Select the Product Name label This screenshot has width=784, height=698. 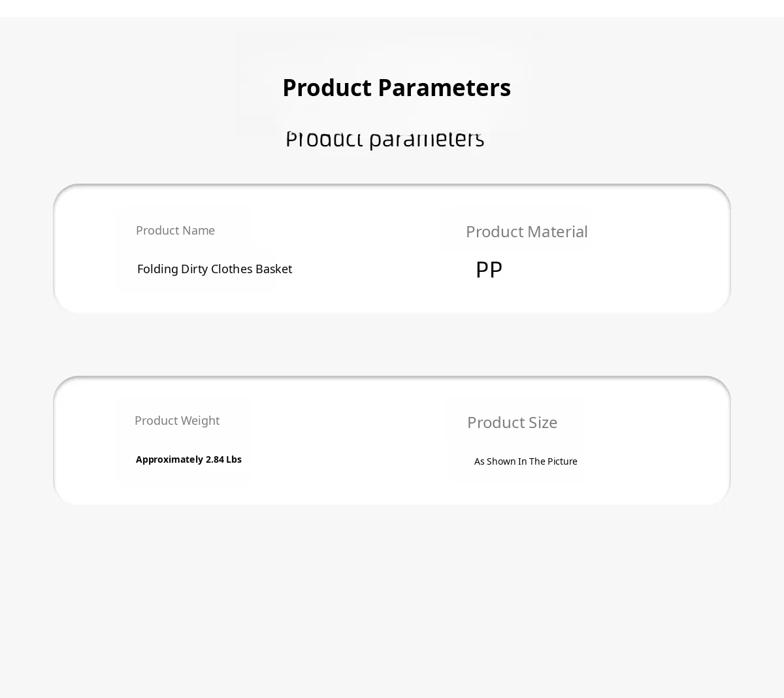175,230
